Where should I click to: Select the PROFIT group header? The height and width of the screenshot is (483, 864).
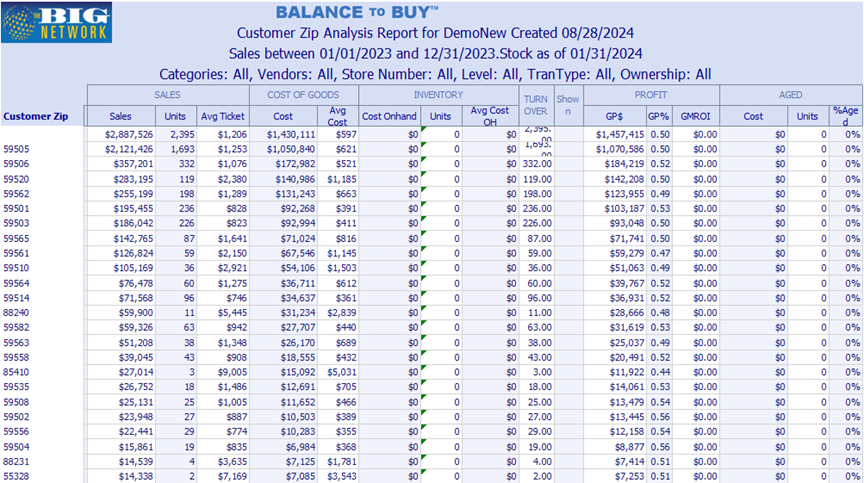[651, 95]
